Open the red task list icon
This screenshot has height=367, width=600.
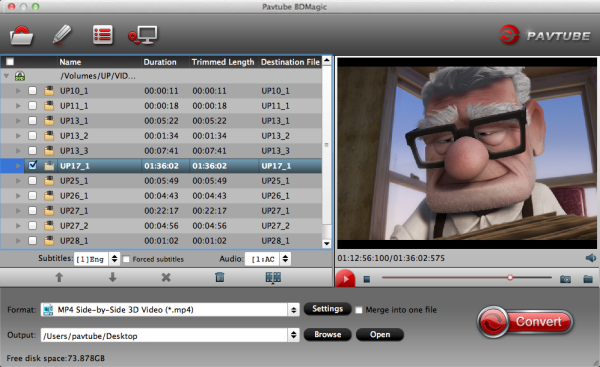click(103, 35)
